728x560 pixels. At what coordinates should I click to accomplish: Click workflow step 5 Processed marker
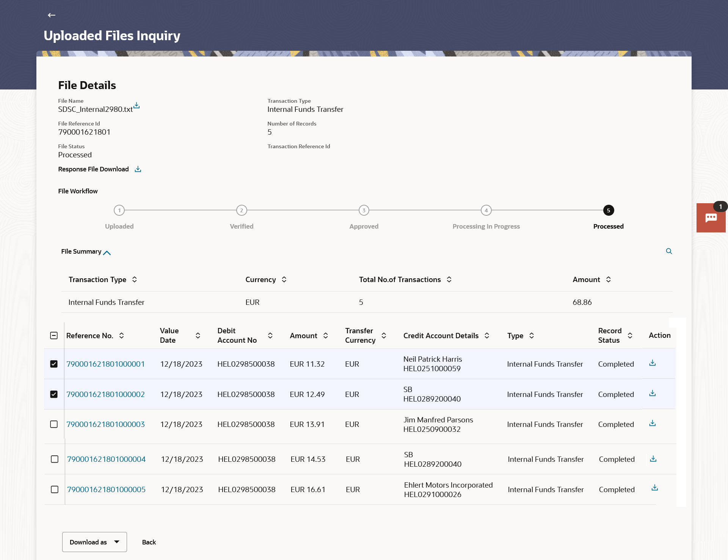[608, 210]
